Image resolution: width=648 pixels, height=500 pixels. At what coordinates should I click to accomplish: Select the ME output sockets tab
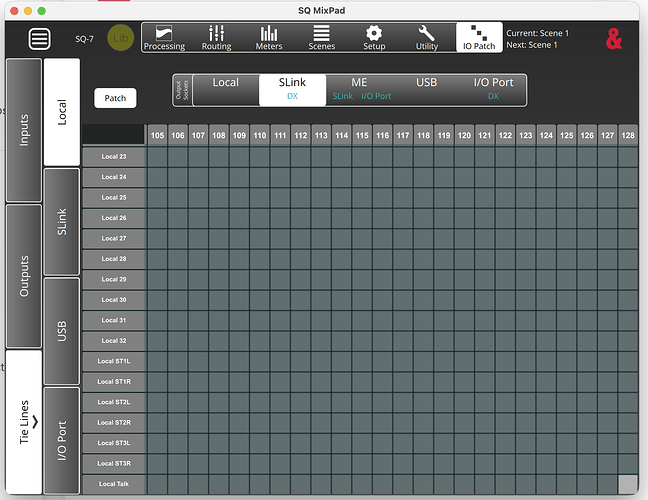(x=360, y=90)
